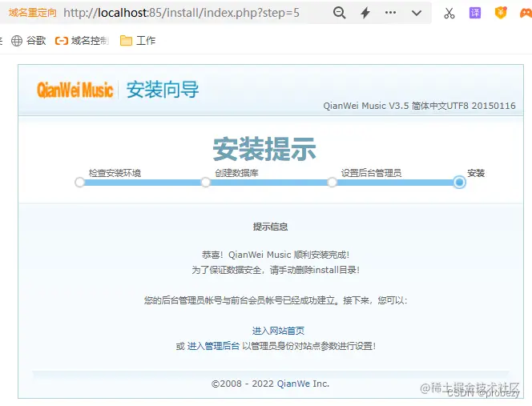532x406 pixels.
Task: Open the 进入网站首页 link
Action: click(278, 331)
